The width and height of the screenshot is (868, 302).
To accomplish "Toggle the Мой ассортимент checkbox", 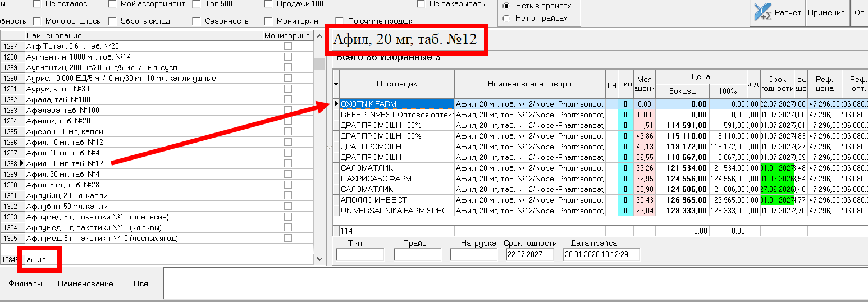I will (112, 4).
